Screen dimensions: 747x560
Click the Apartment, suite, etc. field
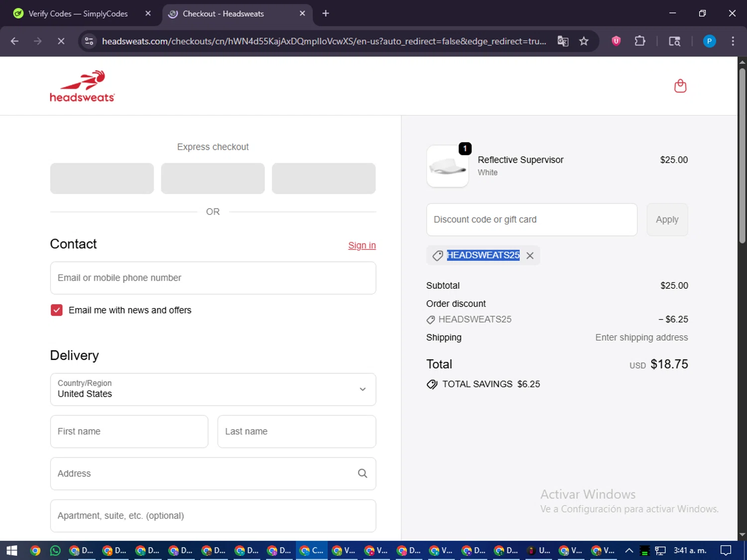[213, 516]
